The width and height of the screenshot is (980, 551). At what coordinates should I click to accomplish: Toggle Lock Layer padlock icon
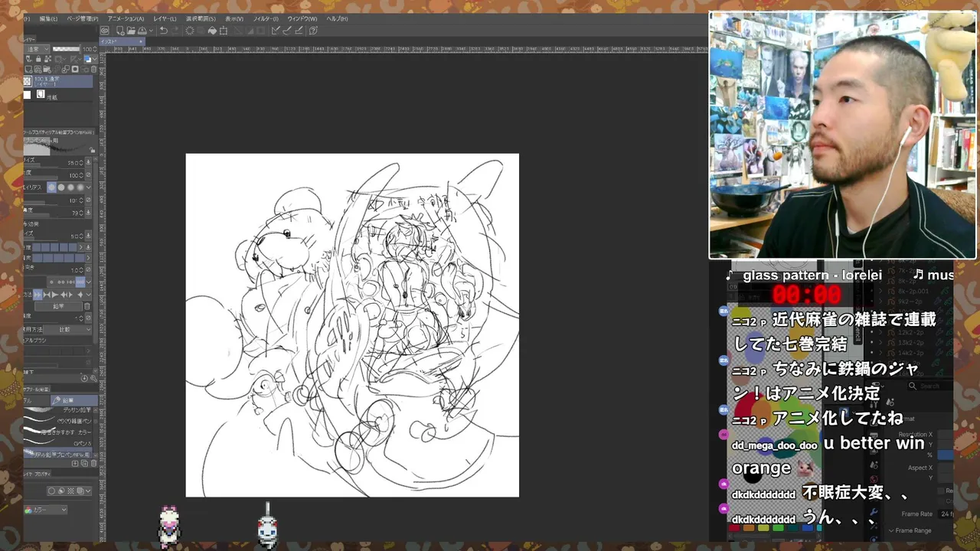(x=38, y=59)
